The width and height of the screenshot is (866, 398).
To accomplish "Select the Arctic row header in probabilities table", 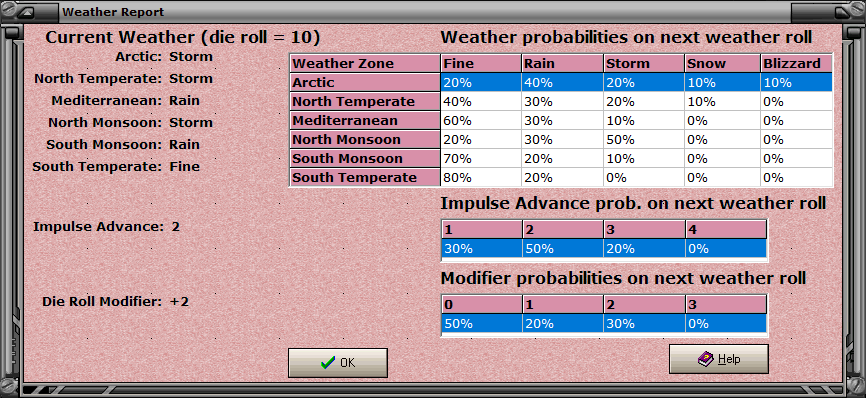I will pos(365,83).
